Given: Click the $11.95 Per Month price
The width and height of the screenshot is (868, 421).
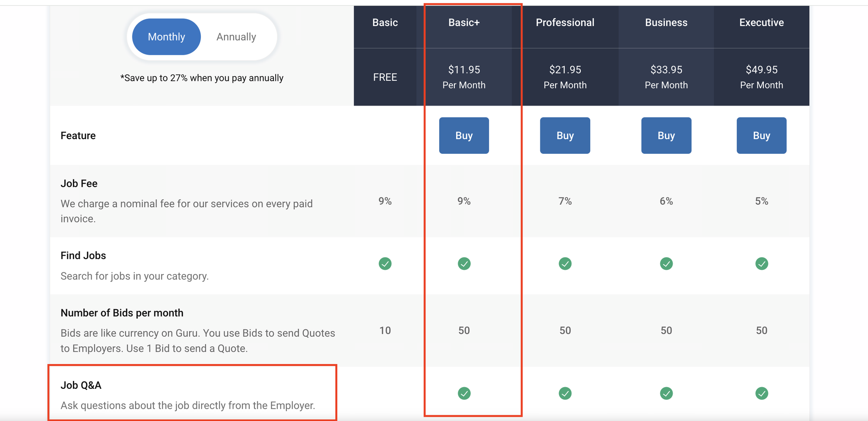Looking at the screenshot, I should coord(464,77).
